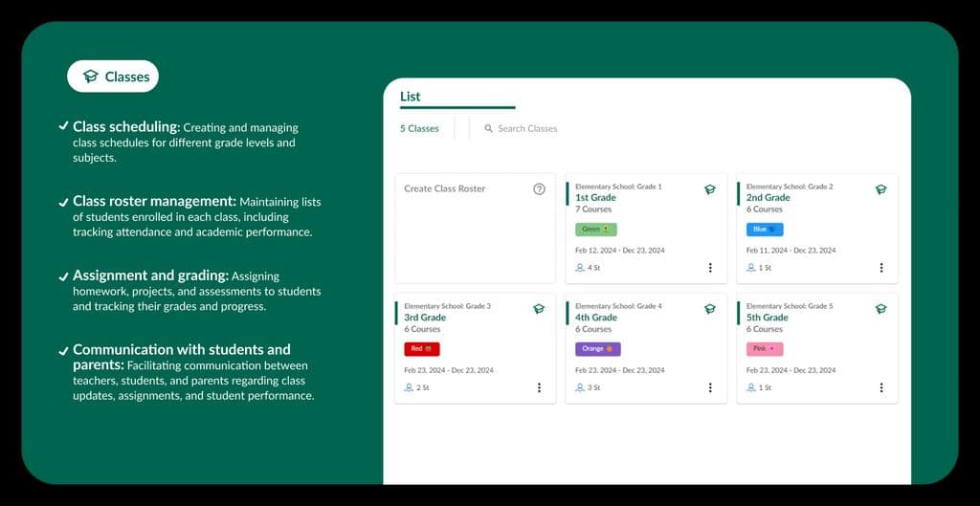The image size is (980, 506).
Task: Select the 5 Classes filter
Action: tap(419, 128)
